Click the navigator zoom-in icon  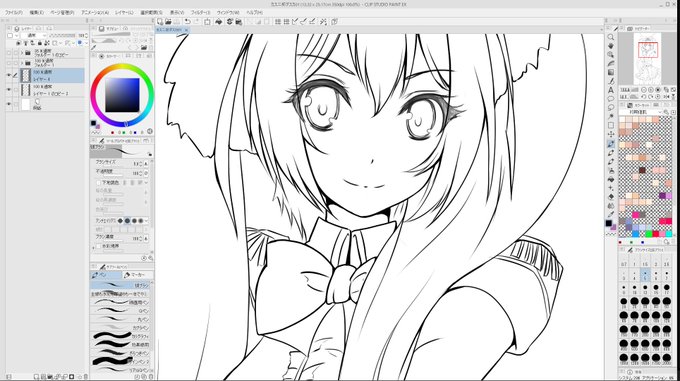[x=651, y=90]
